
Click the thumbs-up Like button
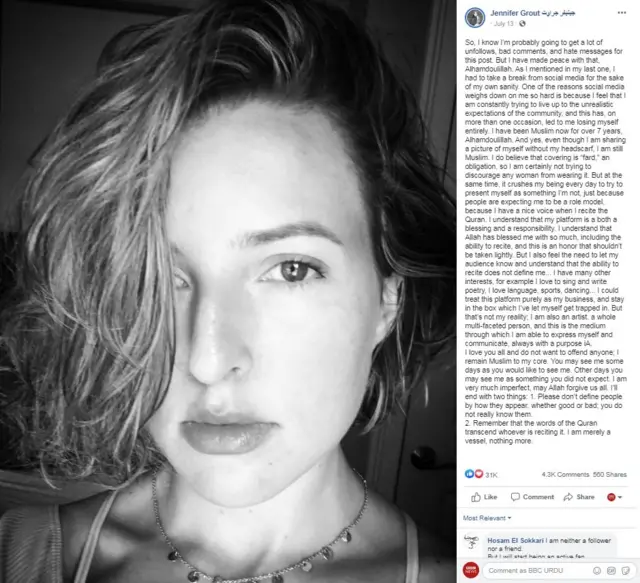coord(484,497)
